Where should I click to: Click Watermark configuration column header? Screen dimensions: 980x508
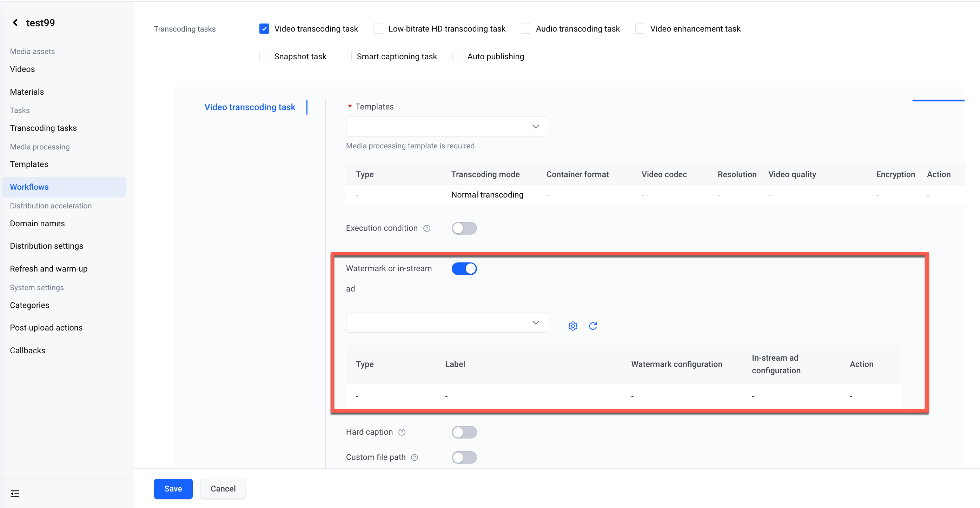tap(676, 364)
